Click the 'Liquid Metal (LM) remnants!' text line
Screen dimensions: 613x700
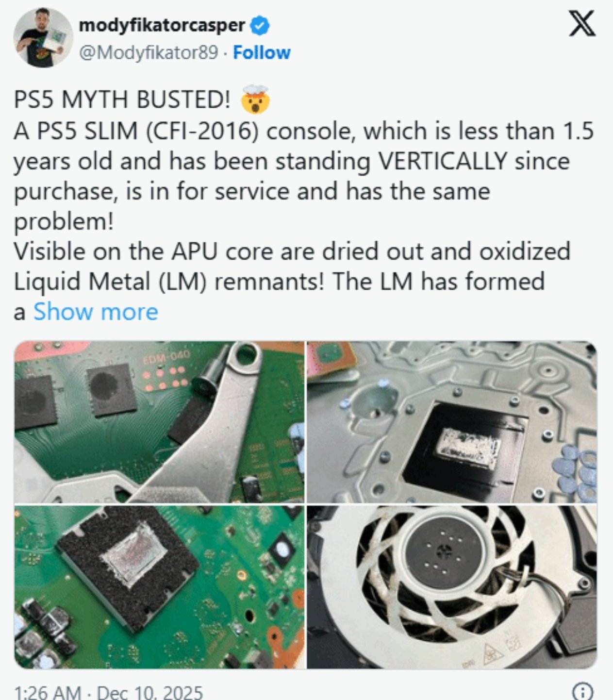(x=168, y=282)
